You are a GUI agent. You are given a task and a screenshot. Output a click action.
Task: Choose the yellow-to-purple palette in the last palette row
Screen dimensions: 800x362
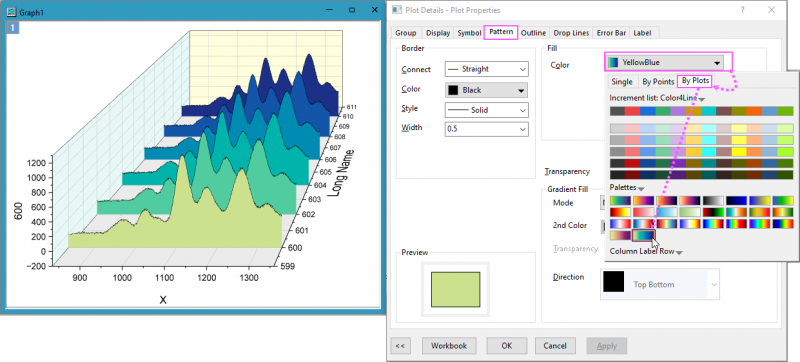pos(620,236)
